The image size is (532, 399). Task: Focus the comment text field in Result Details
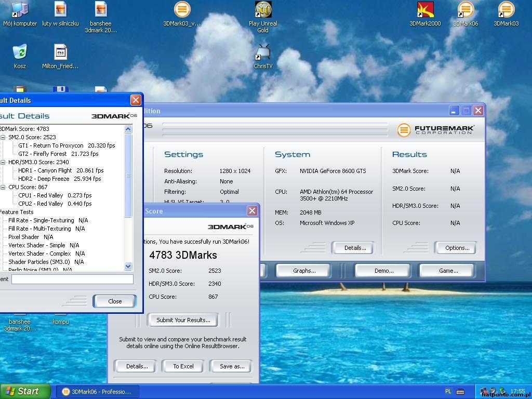72,279
